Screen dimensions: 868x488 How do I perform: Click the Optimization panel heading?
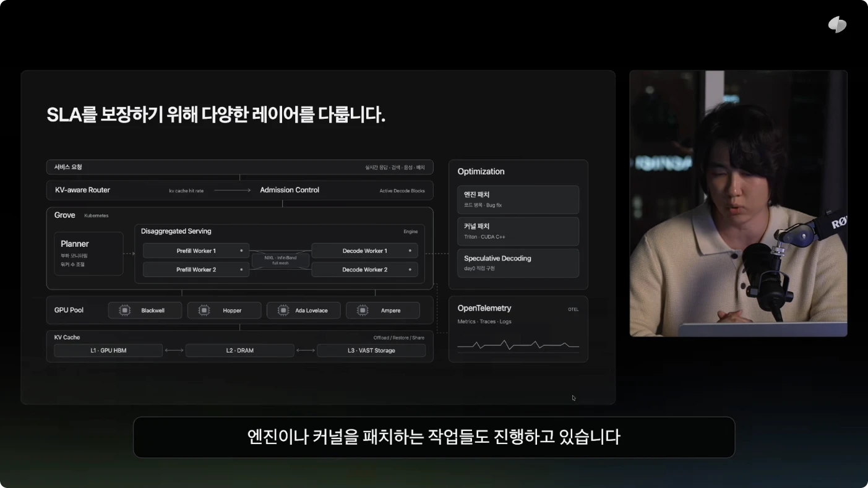point(481,171)
